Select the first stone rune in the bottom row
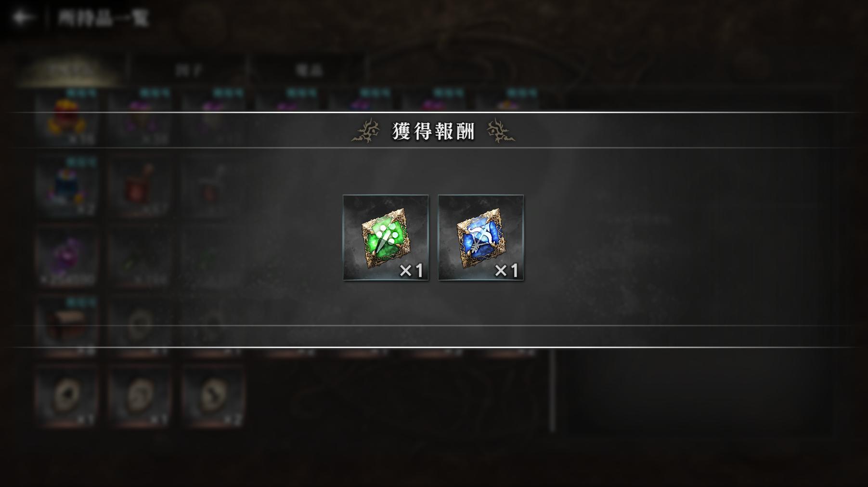868x487 pixels. pyautogui.click(x=67, y=396)
